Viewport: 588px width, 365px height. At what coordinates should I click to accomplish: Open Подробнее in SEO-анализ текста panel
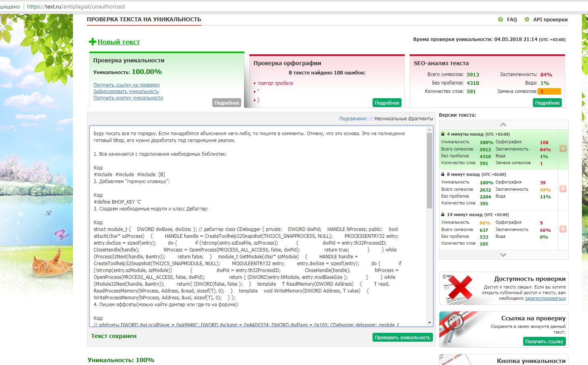coord(547,103)
